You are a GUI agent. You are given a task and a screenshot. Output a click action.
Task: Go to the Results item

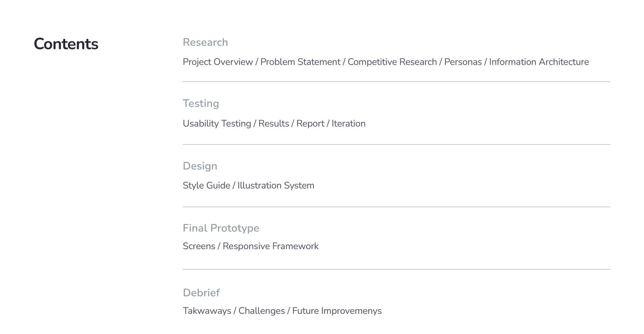click(273, 124)
